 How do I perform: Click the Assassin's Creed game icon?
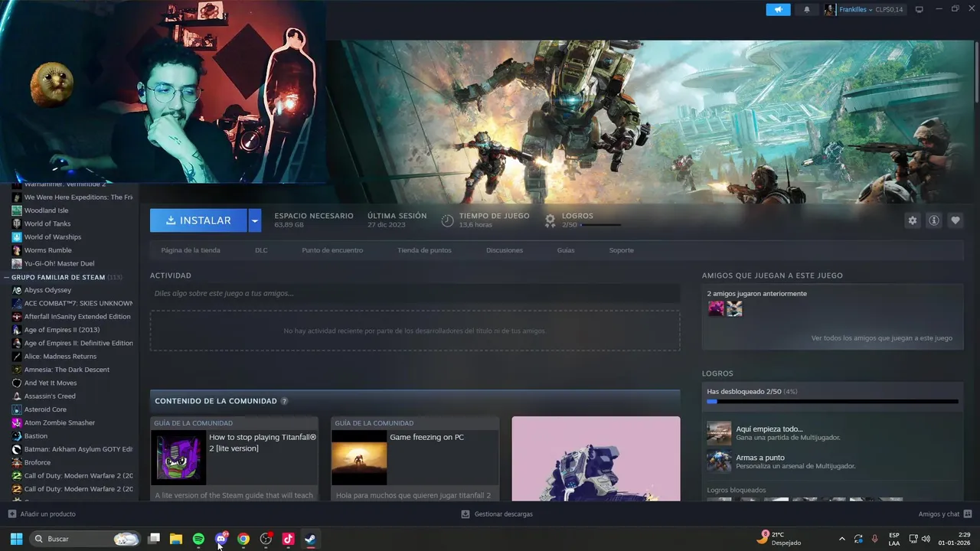point(17,396)
